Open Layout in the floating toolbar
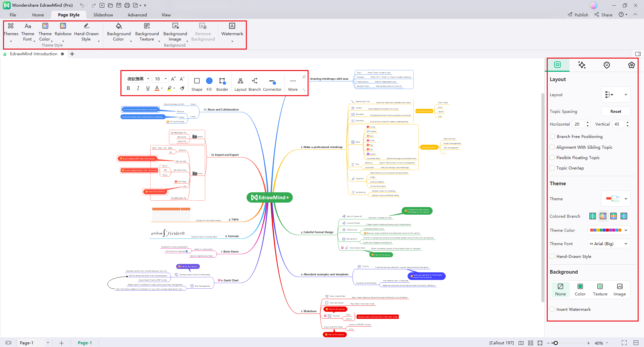The image size is (644, 347). pyautogui.click(x=240, y=84)
